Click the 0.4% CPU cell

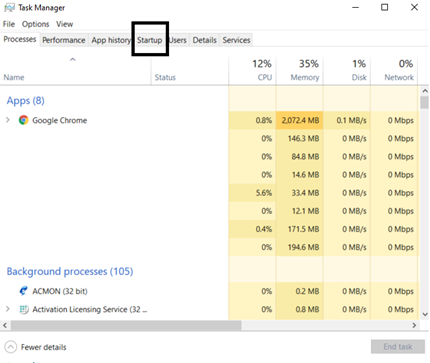tap(252, 229)
